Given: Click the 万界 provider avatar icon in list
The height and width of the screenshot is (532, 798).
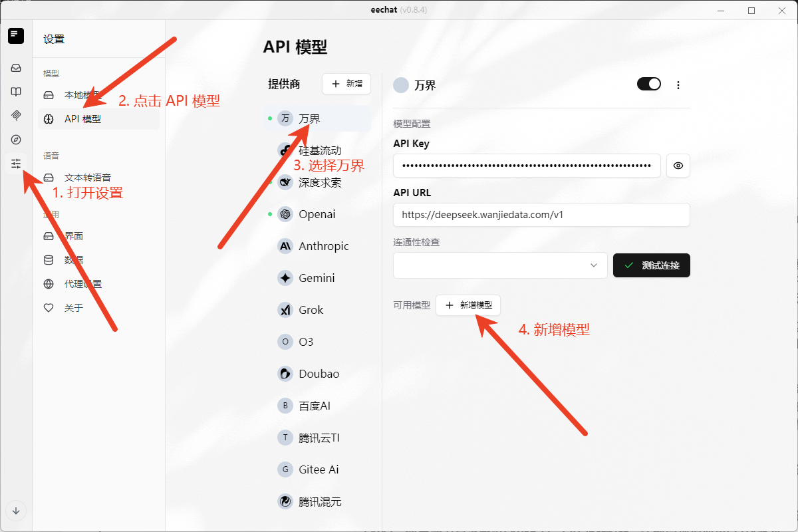Looking at the screenshot, I should (285, 118).
